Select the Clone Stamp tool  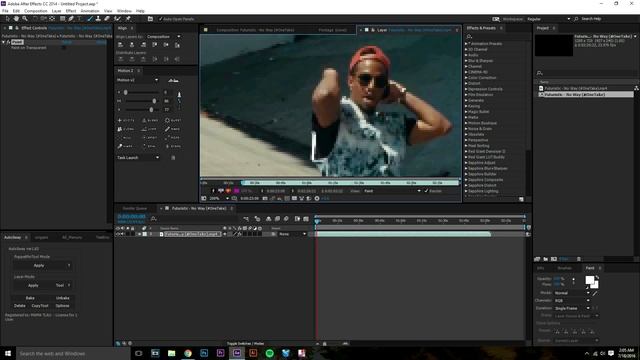(98, 19)
